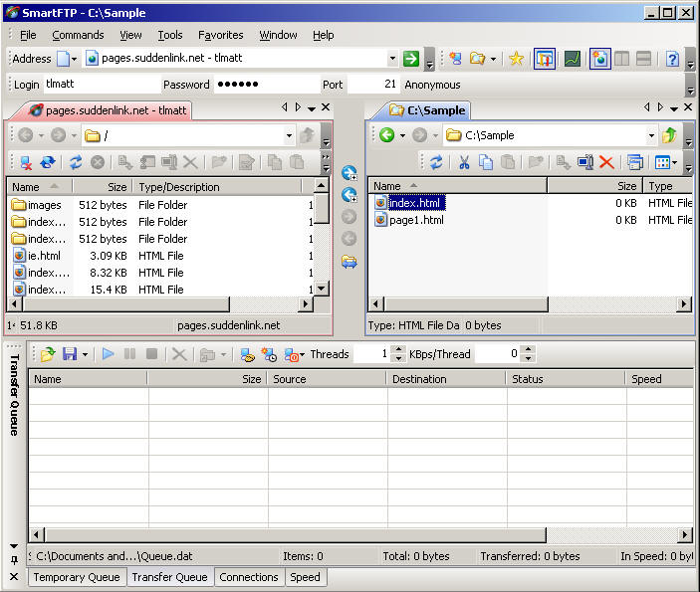Open the Favorites menu
700x592 pixels.
(x=220, y=35)
